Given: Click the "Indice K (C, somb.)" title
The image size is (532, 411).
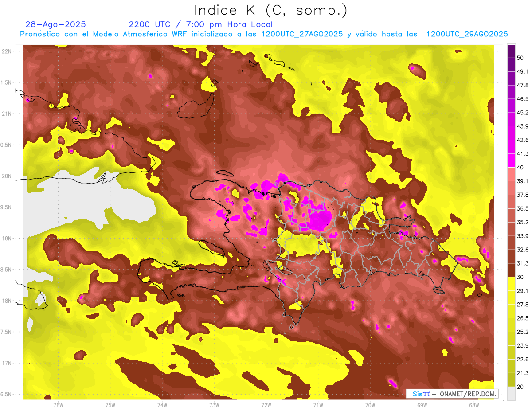Looking at the screenshot, I should click(271, 10).
